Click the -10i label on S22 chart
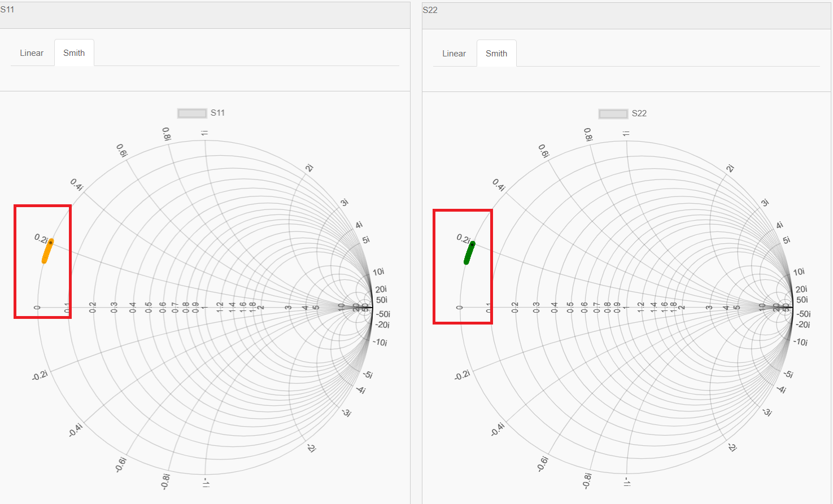 coord(801,342)
